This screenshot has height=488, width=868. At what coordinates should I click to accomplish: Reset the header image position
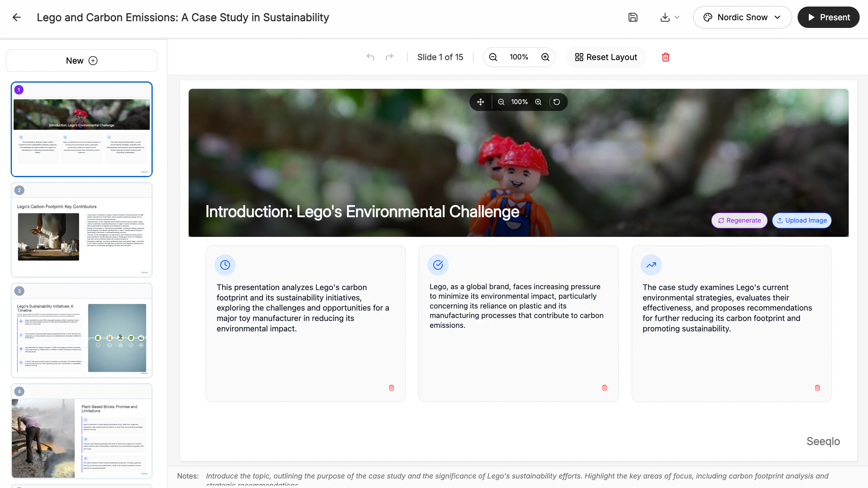(557, 102)
